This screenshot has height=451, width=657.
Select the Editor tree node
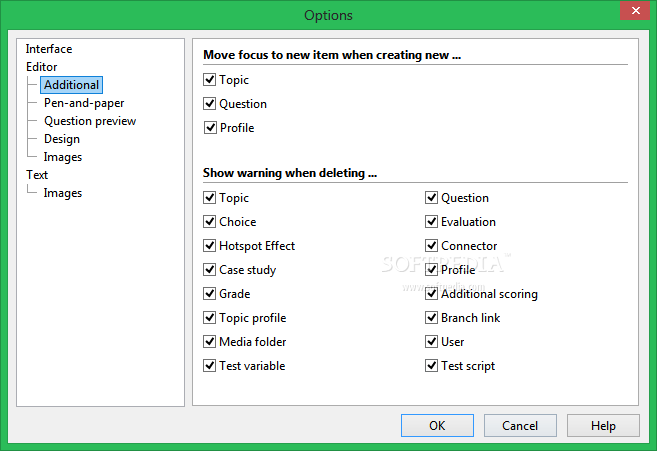(41, 67)
